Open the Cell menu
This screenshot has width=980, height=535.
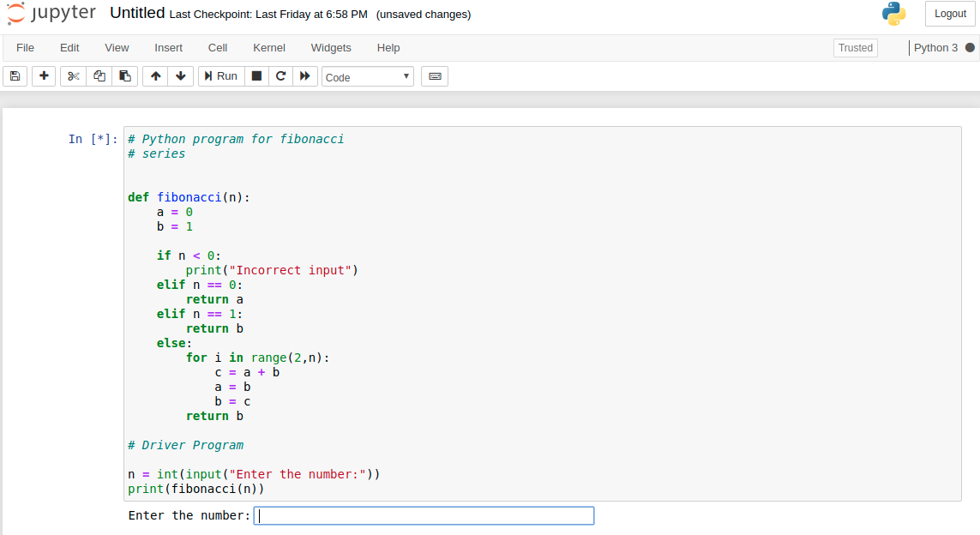(x=218, y=48)
